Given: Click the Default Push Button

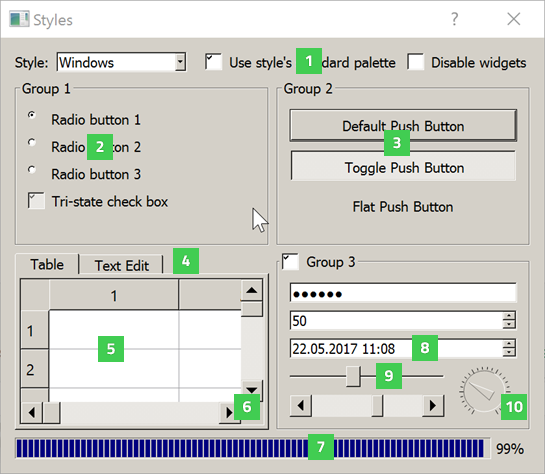Looking at the screenshot, I should (403, 126).
